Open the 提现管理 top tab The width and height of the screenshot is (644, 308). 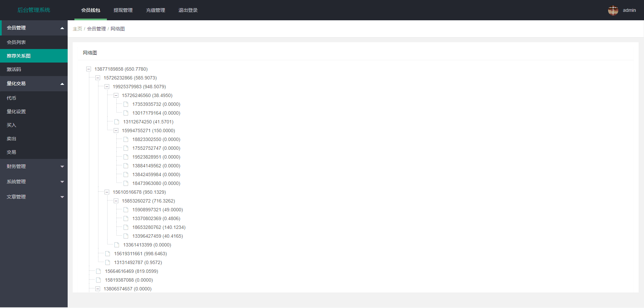click(123, 10)
